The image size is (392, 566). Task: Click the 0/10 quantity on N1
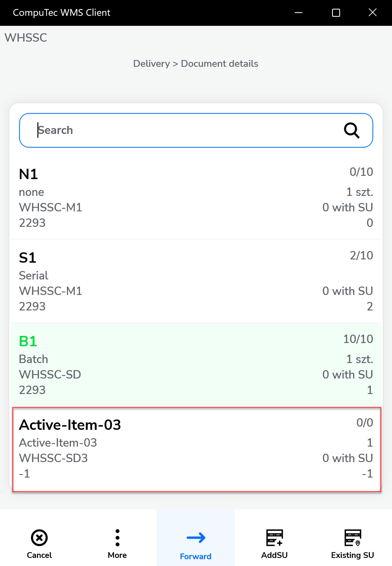(x=361, y=172)
